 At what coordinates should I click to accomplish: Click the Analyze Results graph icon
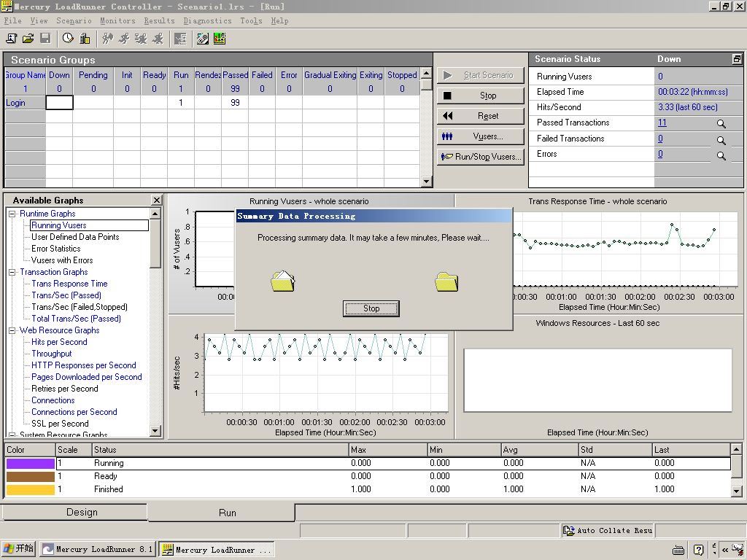220,39
